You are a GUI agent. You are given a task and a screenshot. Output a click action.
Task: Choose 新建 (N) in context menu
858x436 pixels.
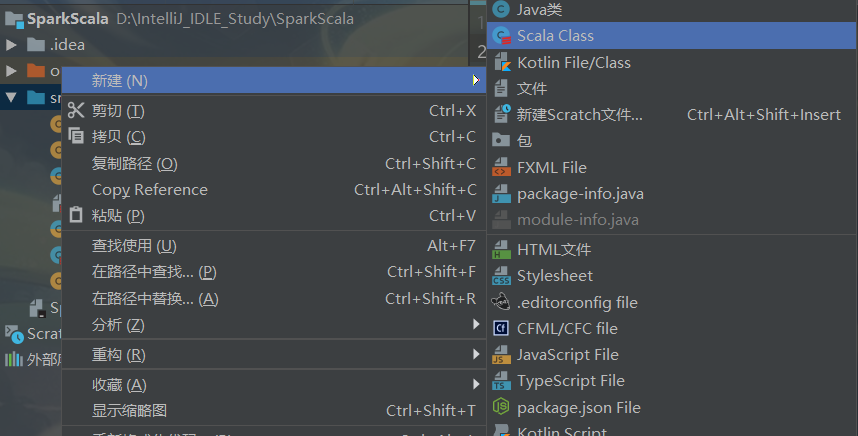click(274, 80)
